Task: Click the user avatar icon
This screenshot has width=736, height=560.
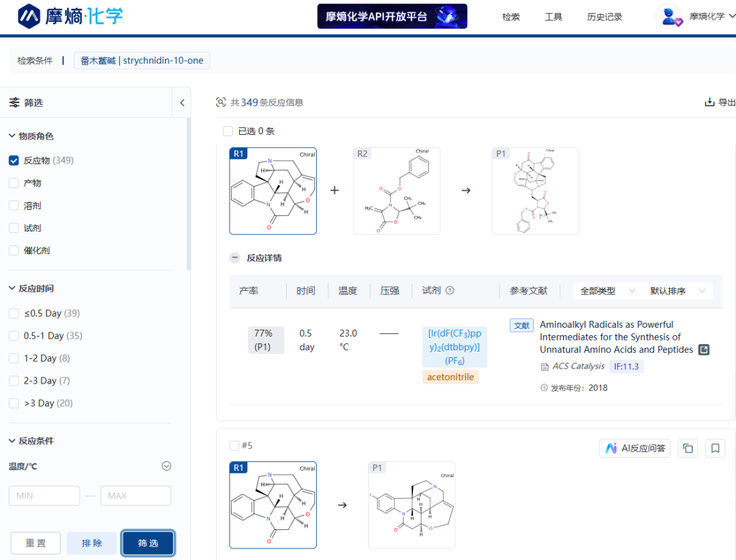Action: tap(670, 16)
